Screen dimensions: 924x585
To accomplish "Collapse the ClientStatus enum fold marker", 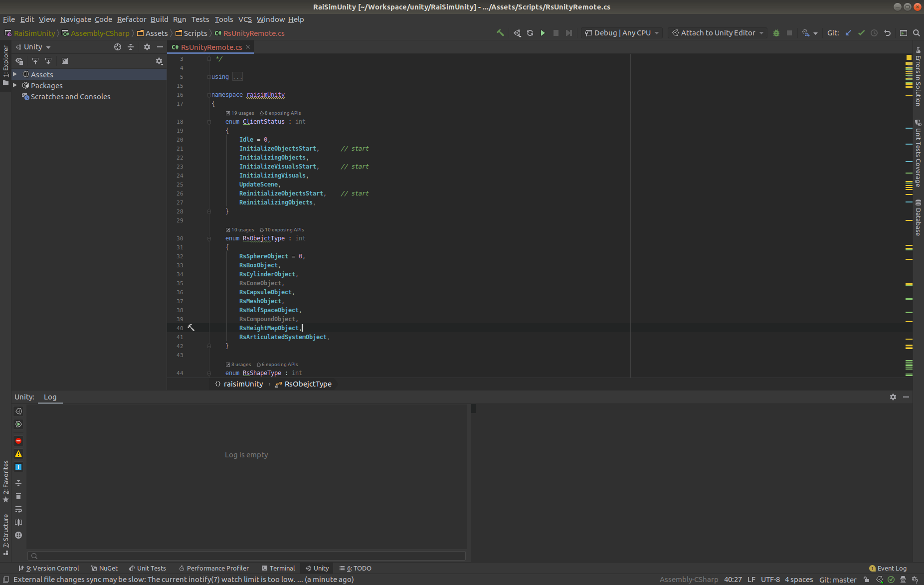I will pyautogui.click(x=209, y=122).
